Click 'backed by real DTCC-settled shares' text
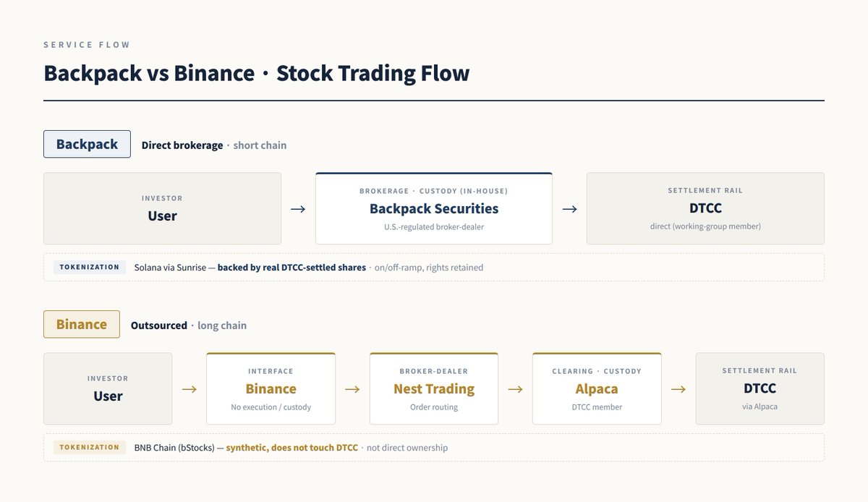868x502 pixels. (292, 267)
